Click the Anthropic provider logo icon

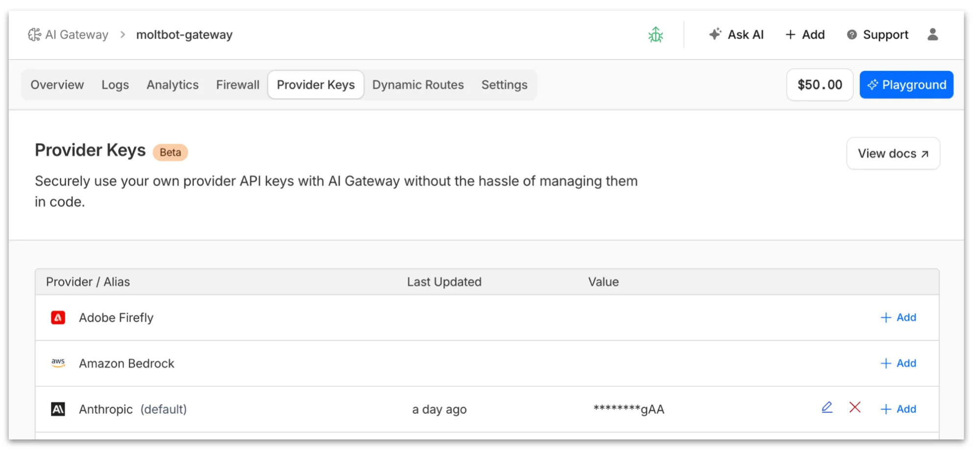[58, 409]
